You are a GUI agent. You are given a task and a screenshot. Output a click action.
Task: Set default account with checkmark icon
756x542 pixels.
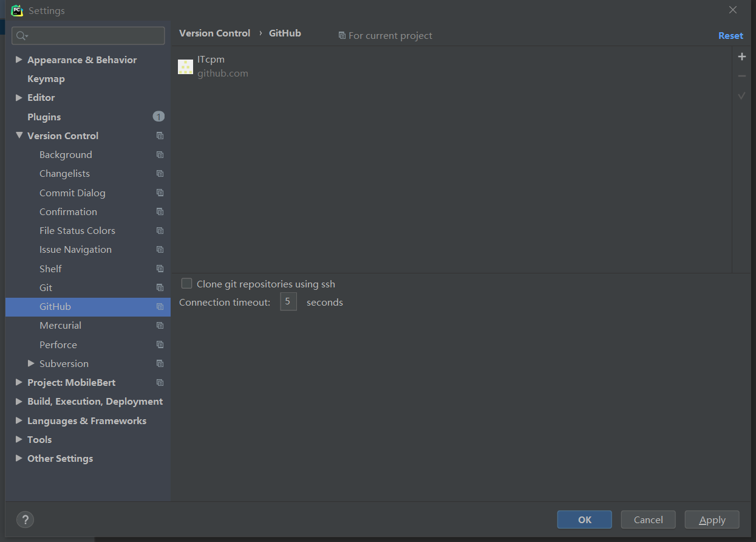(x=741, y=95)
